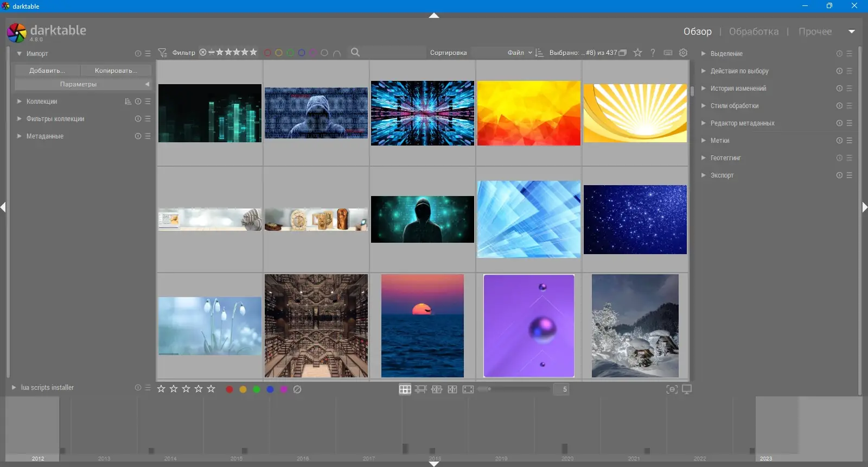
Task: Select the zoomable lighttable layout icon
Action: click(421, 389)
